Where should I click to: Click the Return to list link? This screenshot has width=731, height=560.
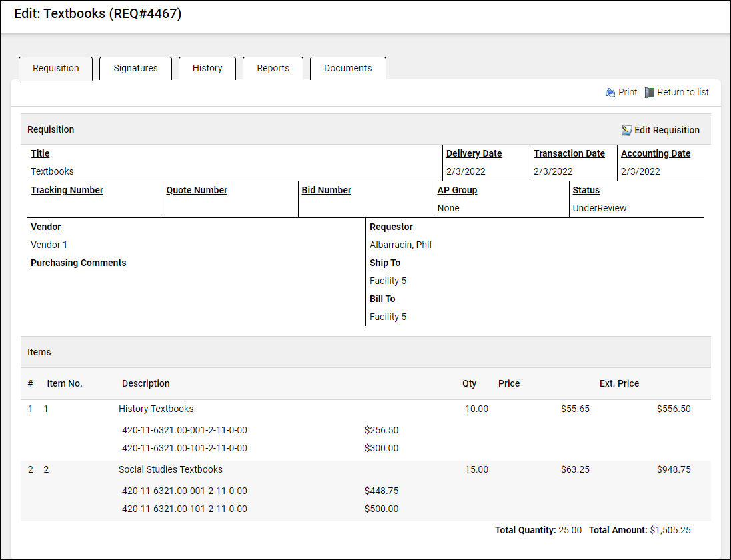click(683, 93)
